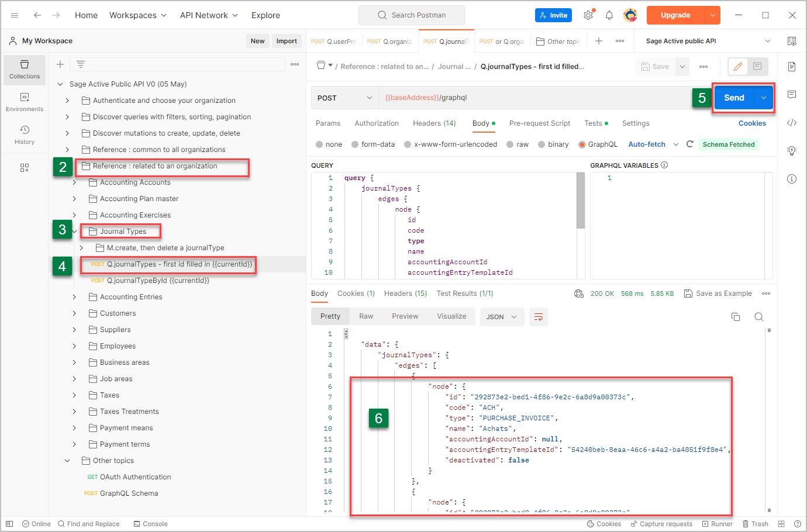Copy the response body
This screenshot has width=807, height=532.
point(736,317)
